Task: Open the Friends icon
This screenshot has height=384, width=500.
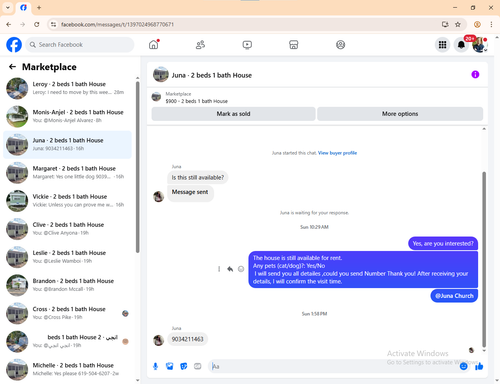Action: pyautogui.click(x=200, y=45)
